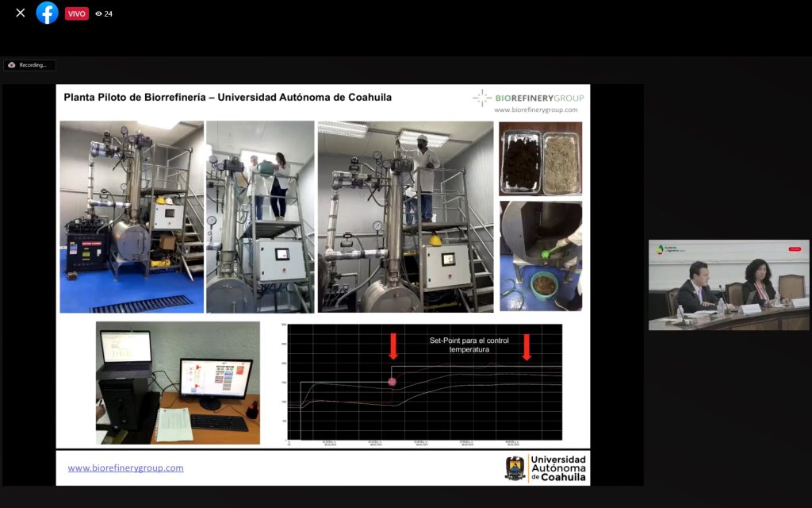Viewport: 812px width, 508px height.
Task: Click the Facebook logo icon
Action: (x=47, y=13)
